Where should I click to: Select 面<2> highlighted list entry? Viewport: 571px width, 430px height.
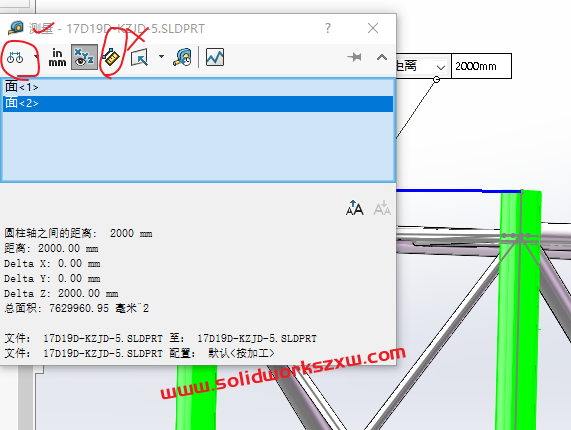point(198,103)
